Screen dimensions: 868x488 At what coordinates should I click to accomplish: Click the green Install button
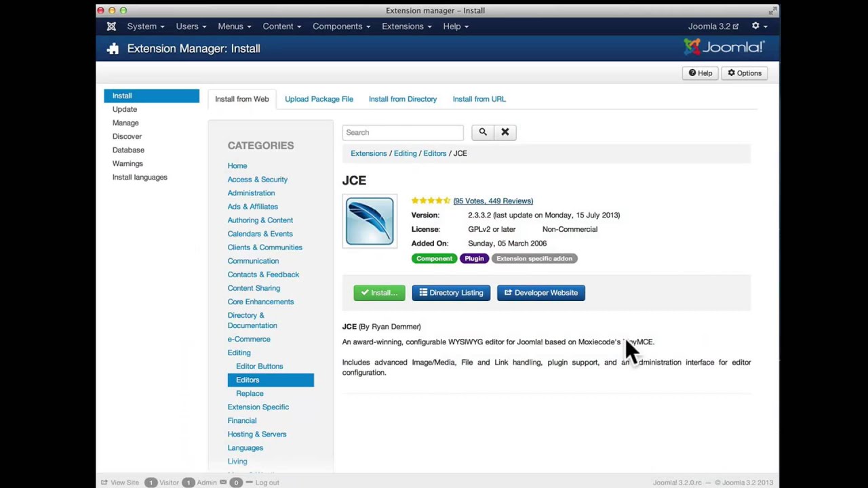(x=379, y=293)
